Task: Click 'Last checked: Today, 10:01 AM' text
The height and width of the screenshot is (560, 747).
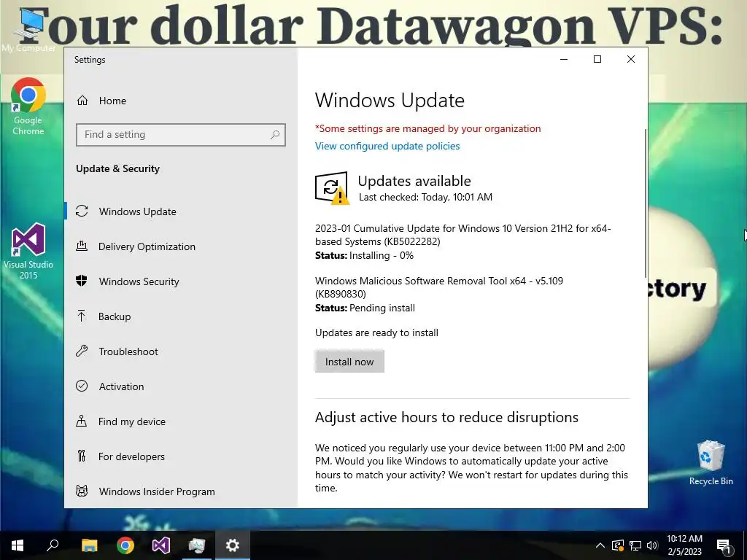Action: (x=425, y=197)
